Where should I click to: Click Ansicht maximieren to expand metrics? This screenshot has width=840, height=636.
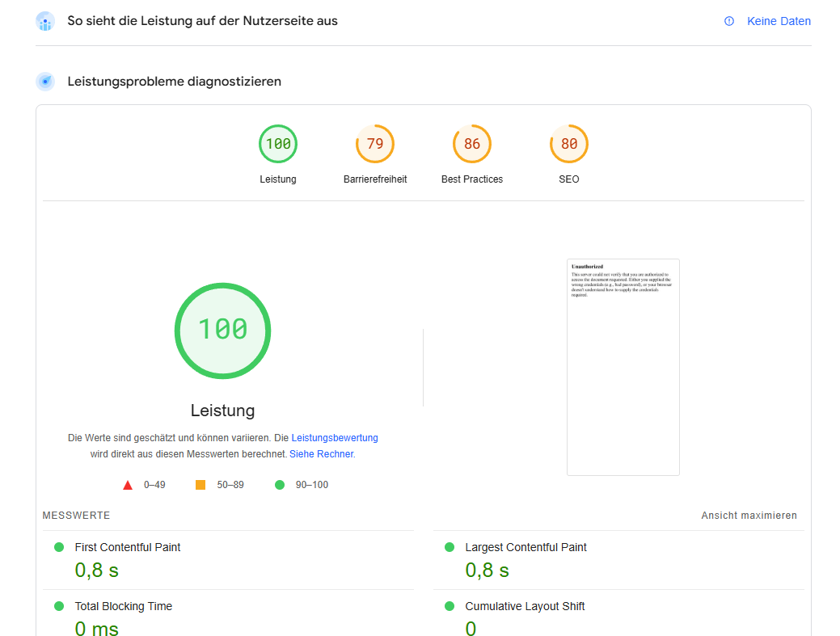tap(749, 516)
